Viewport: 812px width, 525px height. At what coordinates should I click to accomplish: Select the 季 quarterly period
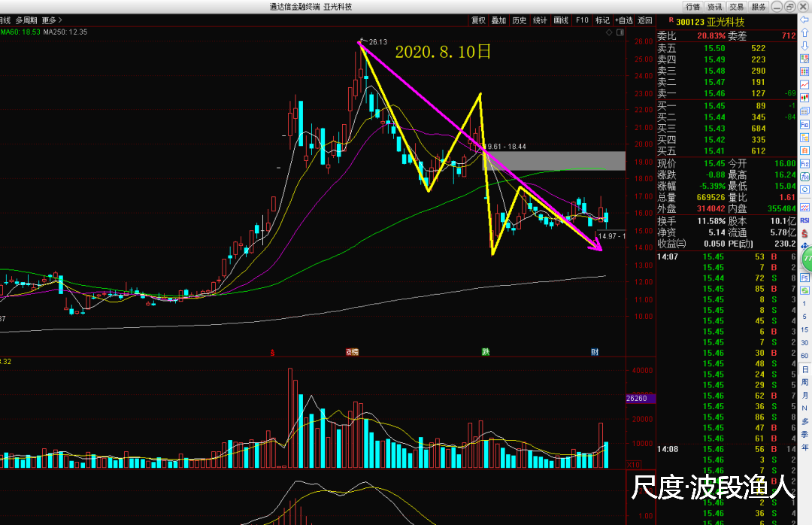(804, 434)
